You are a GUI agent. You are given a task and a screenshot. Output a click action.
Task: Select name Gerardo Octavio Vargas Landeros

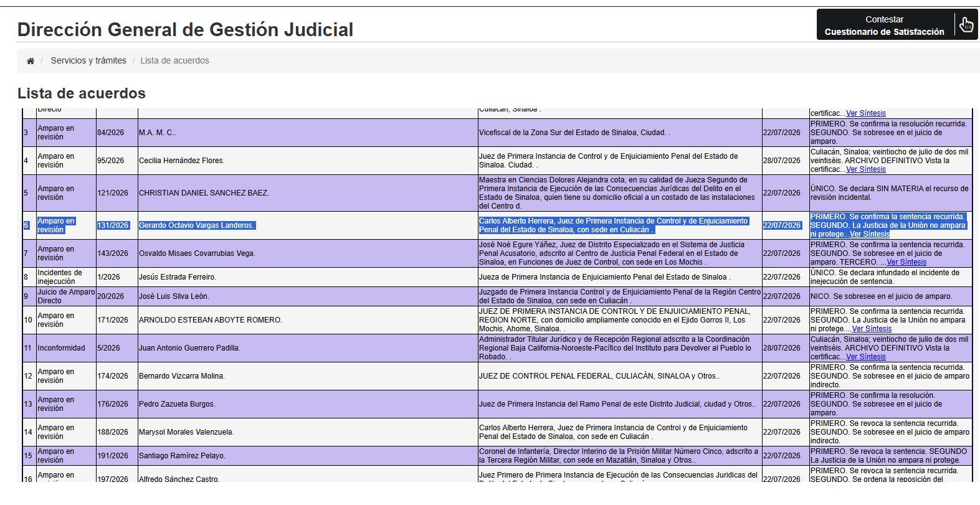pyautogui.click(x=196, y=225)
